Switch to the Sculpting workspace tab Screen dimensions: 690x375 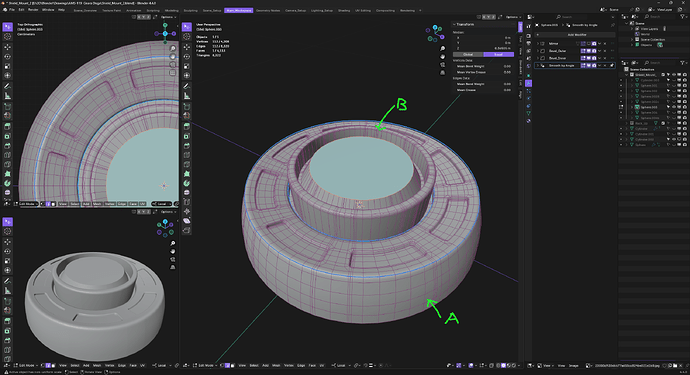click(x=190, y=10)
